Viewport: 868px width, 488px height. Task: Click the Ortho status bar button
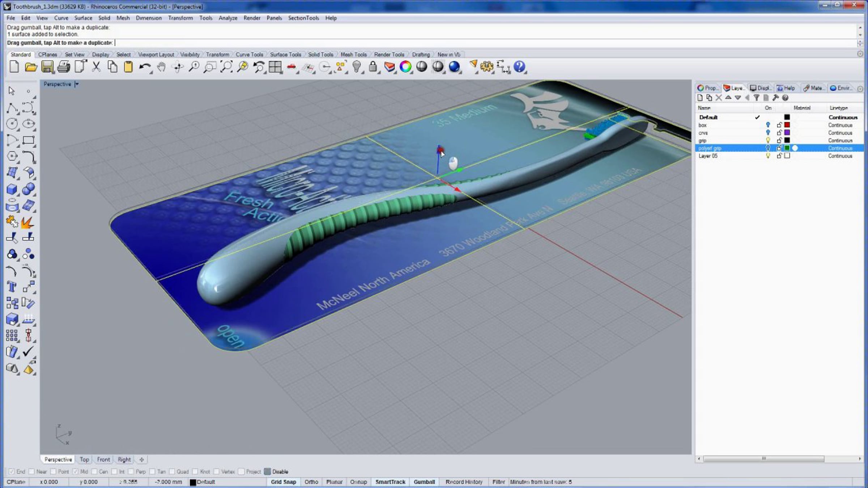311,482
